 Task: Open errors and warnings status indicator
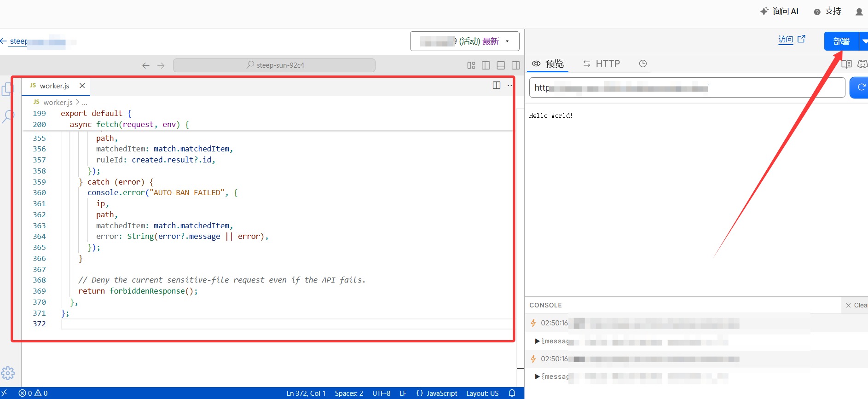[33, 393]
